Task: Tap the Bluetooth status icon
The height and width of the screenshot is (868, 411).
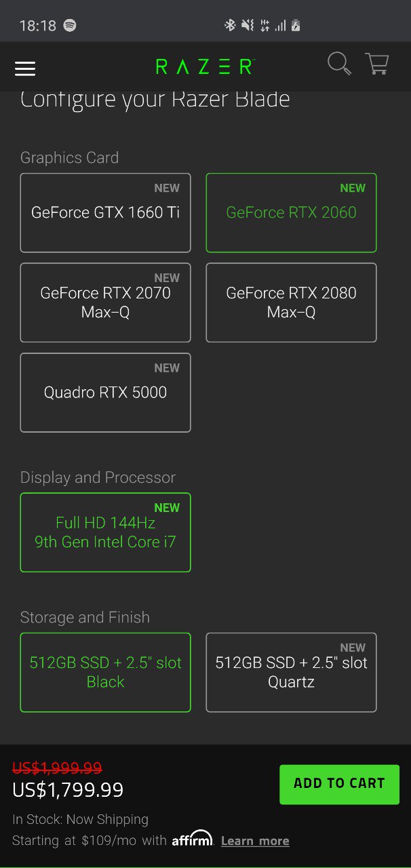Action: (230, 26)
